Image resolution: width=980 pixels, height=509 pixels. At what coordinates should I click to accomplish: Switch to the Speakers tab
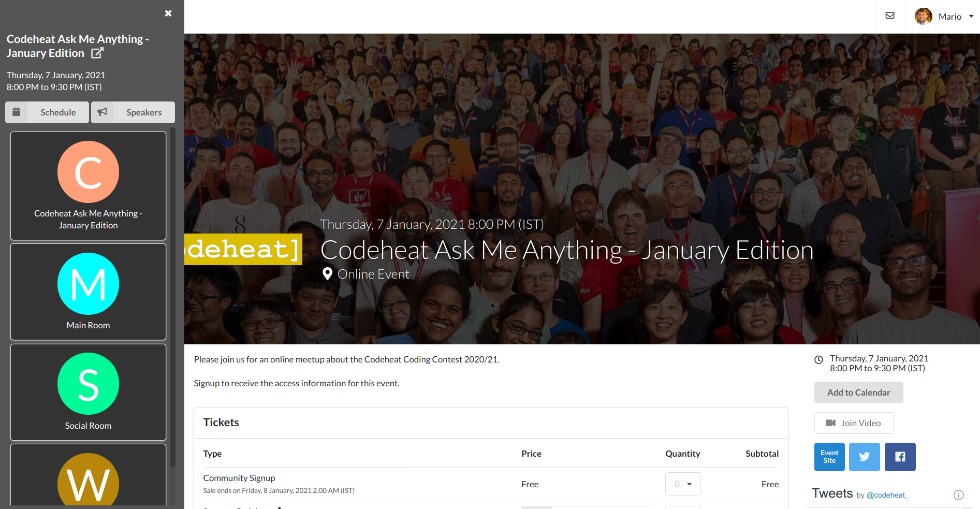143,112
